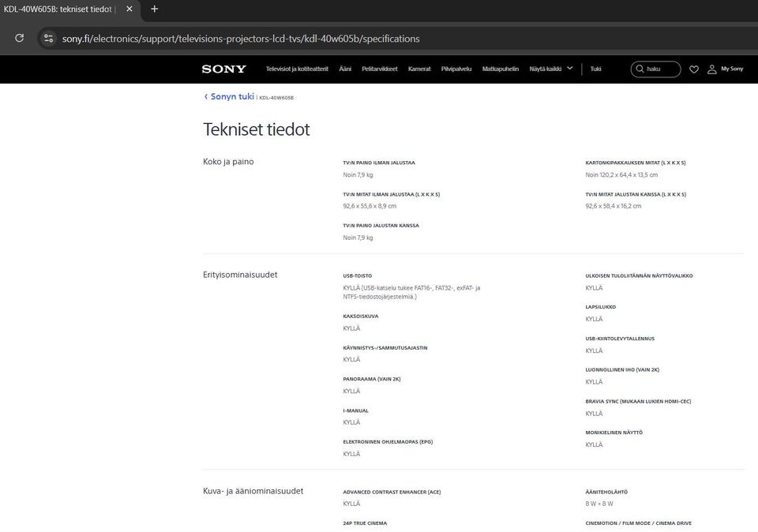Open the Matkapuhelin menu

[501, 69]
